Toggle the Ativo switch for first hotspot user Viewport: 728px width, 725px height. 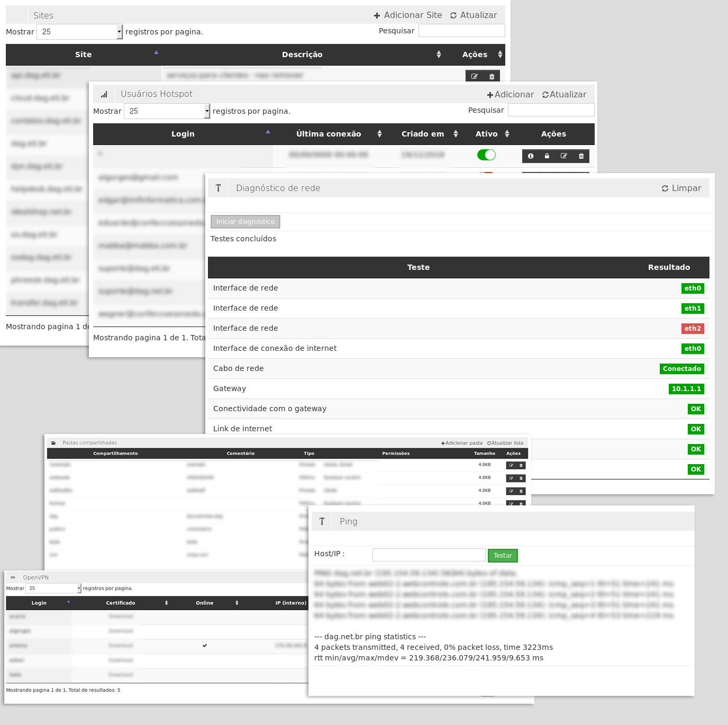click(x=486, y=155)
